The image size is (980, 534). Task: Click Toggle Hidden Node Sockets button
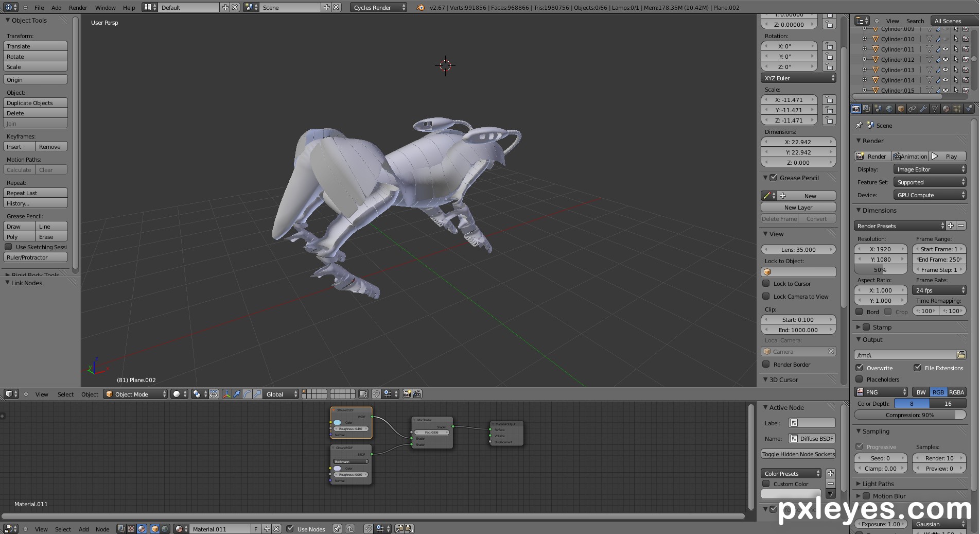click(x=798, y=454)
